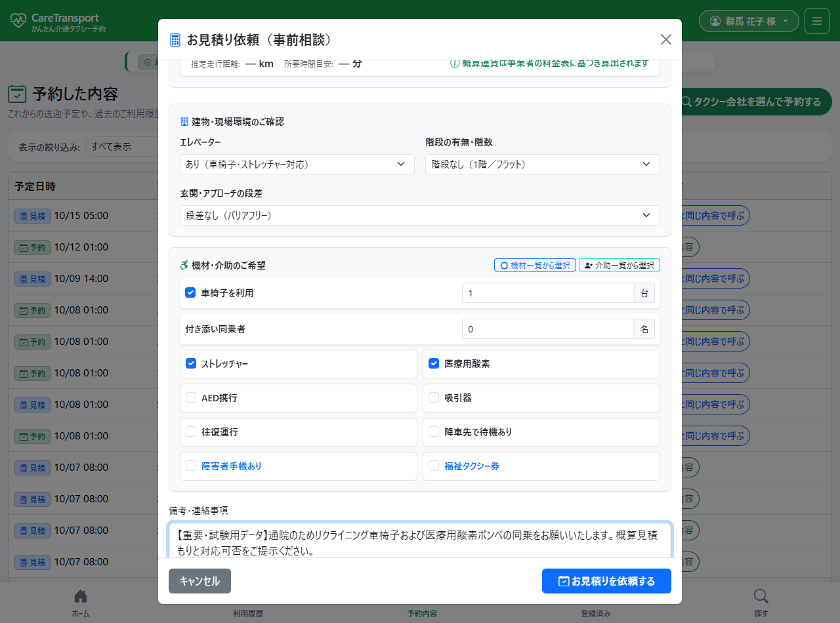Click into the 備考・連絡事項 text area
840x623 pixels.
click(x=420, y=540)
